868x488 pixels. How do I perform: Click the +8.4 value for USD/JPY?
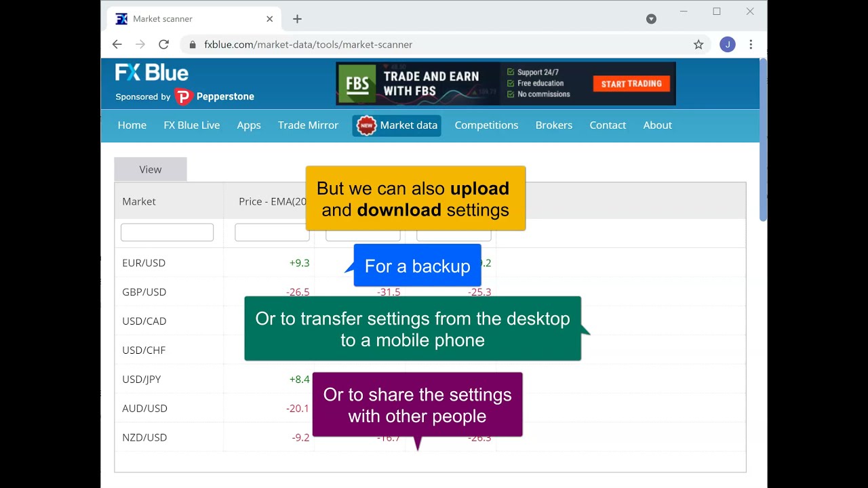coord(299,380)
